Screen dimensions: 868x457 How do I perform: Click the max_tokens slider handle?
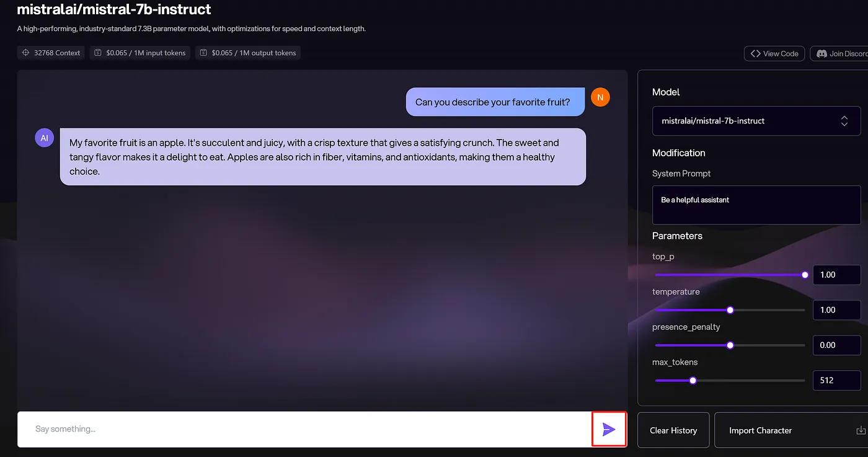click(x=693, y=381)
